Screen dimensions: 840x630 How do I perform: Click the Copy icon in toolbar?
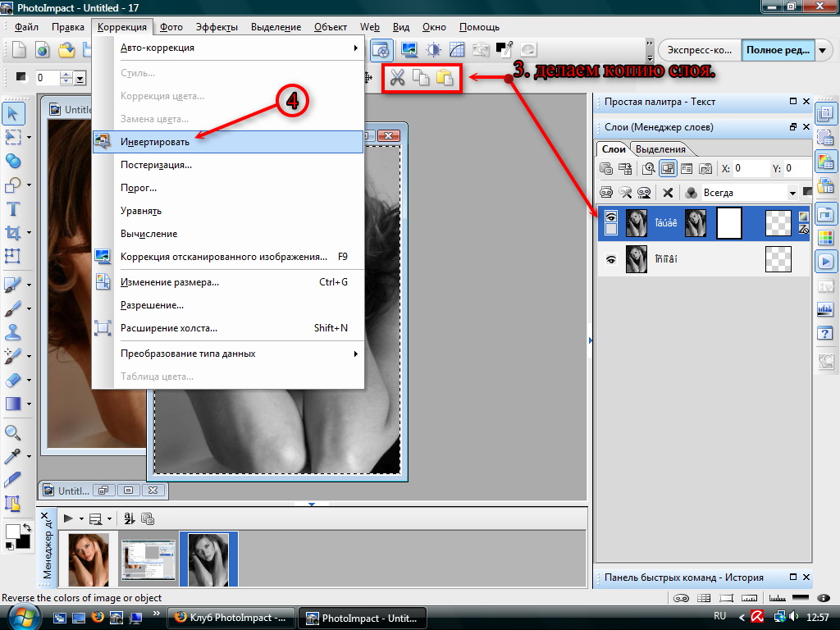coord(421,78)
